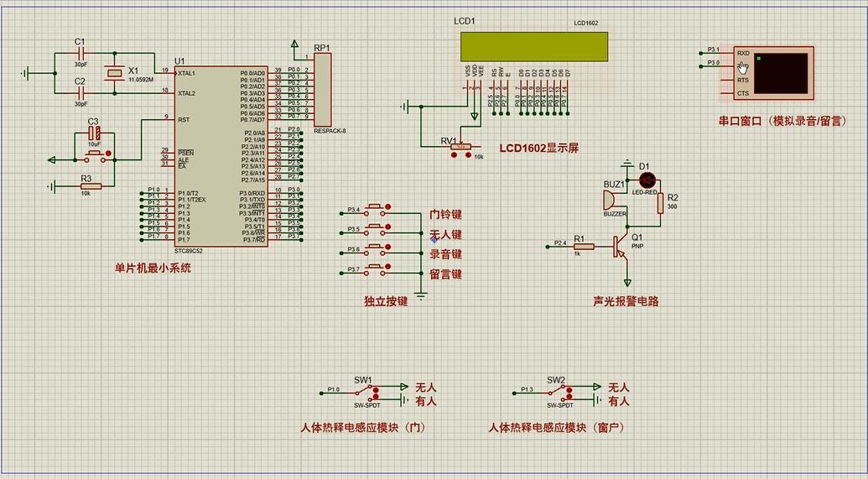868x479 pixels.
Task: Click the X1 crystal oscillator
Action: (x=115, y=73)
